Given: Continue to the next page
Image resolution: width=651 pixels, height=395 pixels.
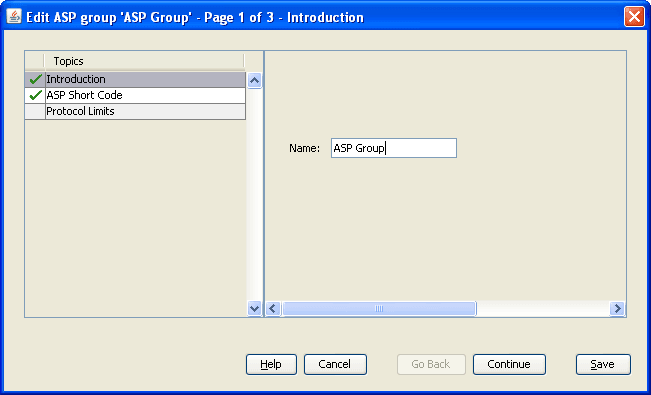Looking at the screenshot, I should (x=509, y=364).
